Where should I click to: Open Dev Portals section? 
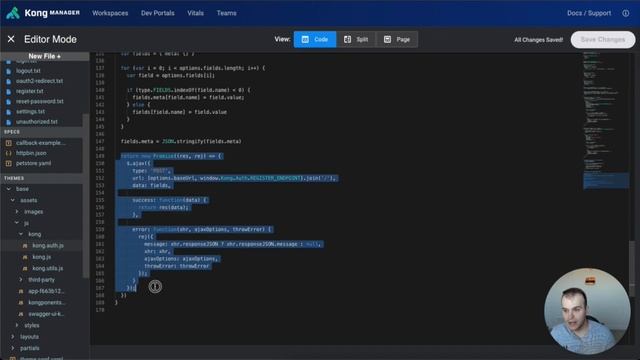[x=158, y=13]
